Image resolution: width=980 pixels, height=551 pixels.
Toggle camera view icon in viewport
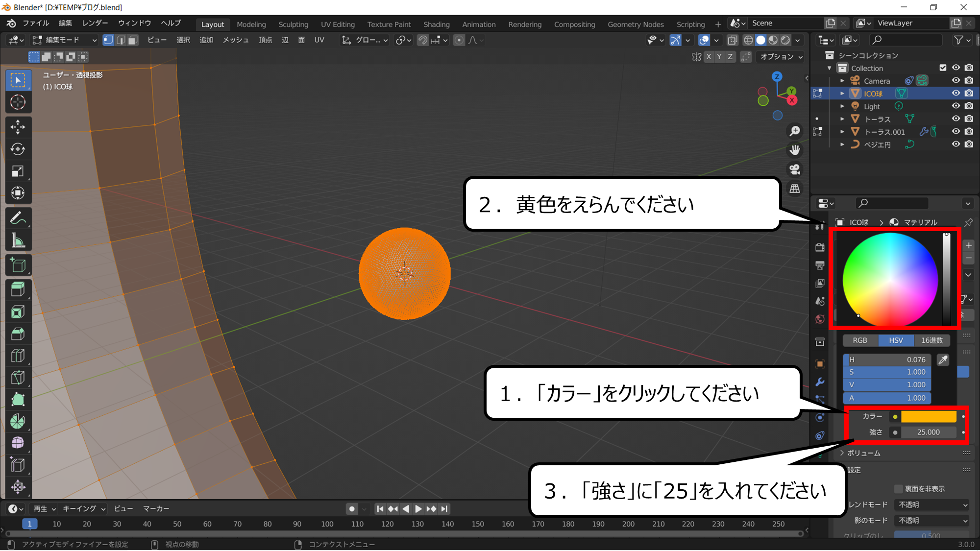click(x=795, y=169)
